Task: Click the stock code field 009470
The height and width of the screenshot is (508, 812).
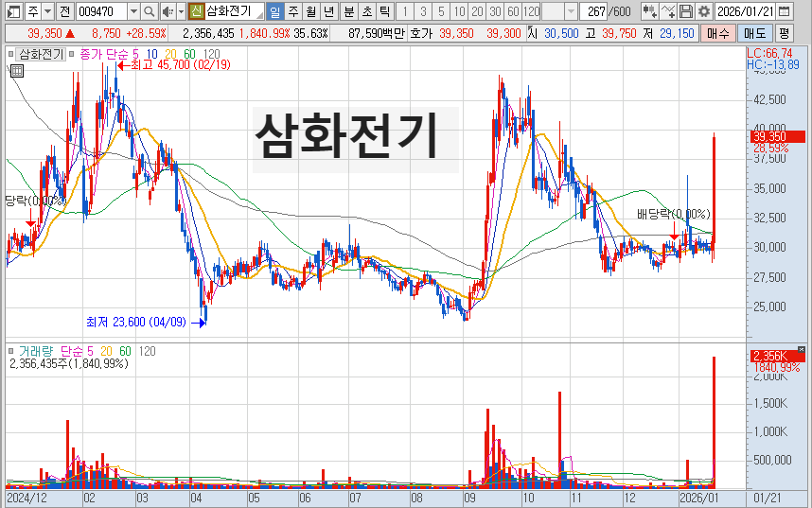Action: pyautogui.click(x=101, y=10)
